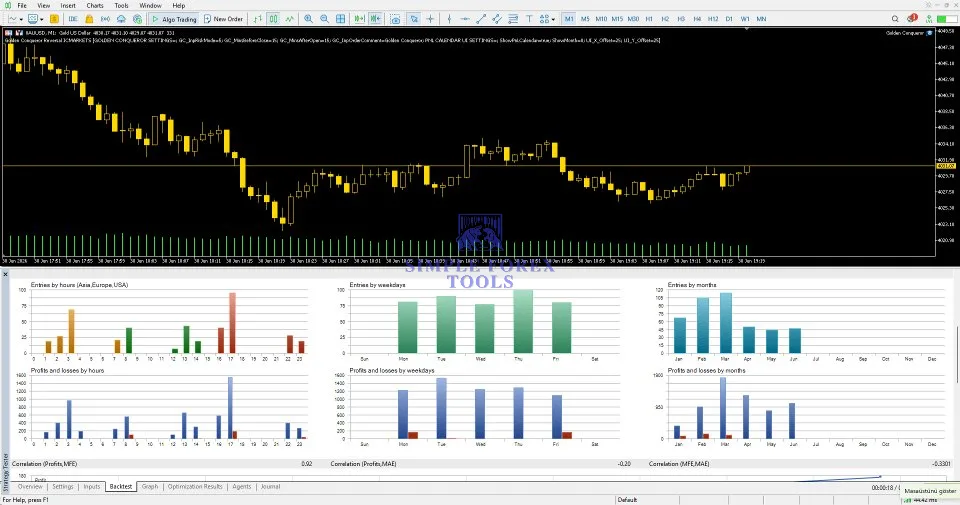Take a chart screenshot with camera icon
The image size is (960, 505).
pyautogui.click(x=396, y=19)
